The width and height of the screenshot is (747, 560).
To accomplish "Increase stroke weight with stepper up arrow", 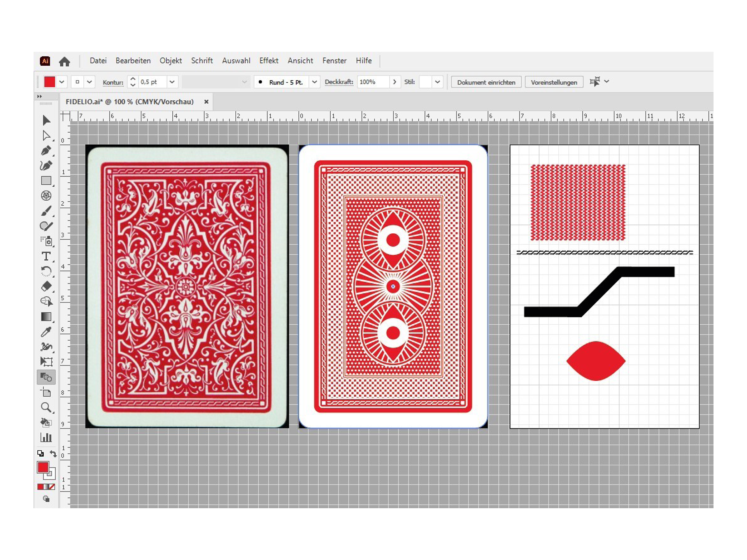I will (x=133, y=79).
